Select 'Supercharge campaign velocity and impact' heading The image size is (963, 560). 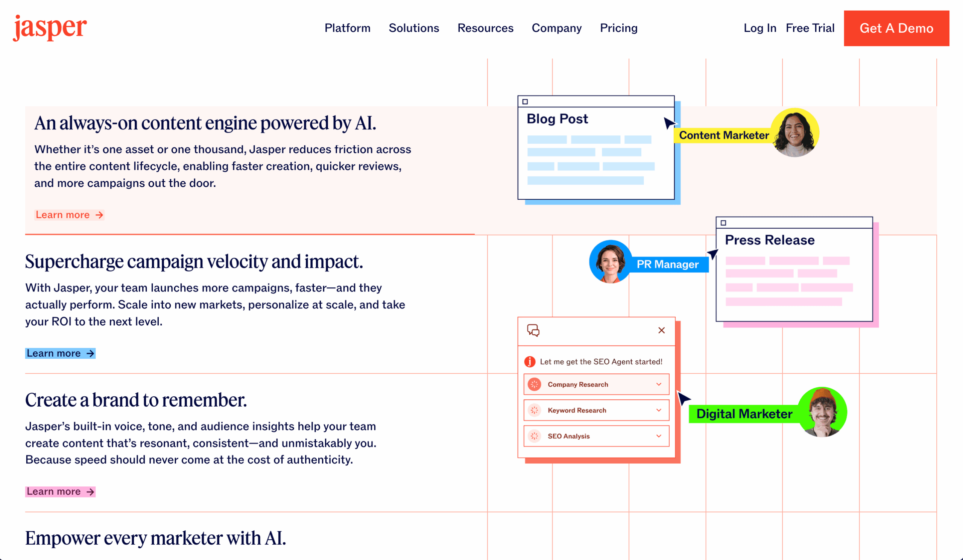(194, 262)
